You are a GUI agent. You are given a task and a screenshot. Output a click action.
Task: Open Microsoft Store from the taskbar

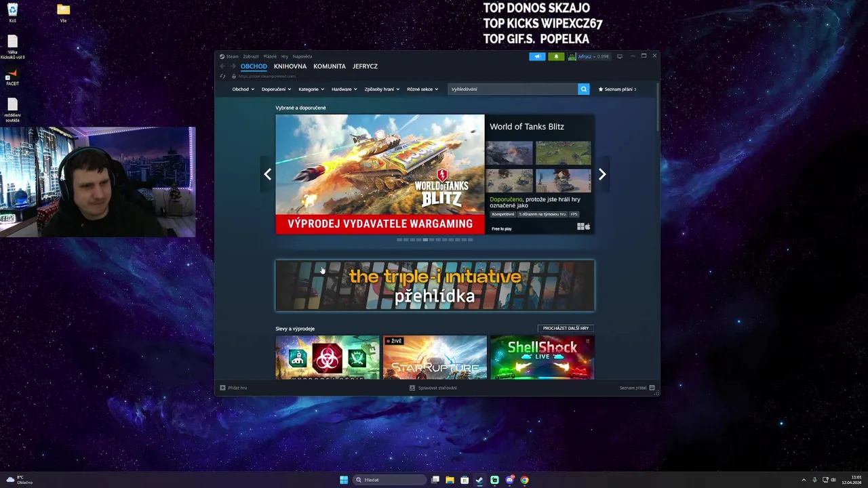tap(465, 480)
